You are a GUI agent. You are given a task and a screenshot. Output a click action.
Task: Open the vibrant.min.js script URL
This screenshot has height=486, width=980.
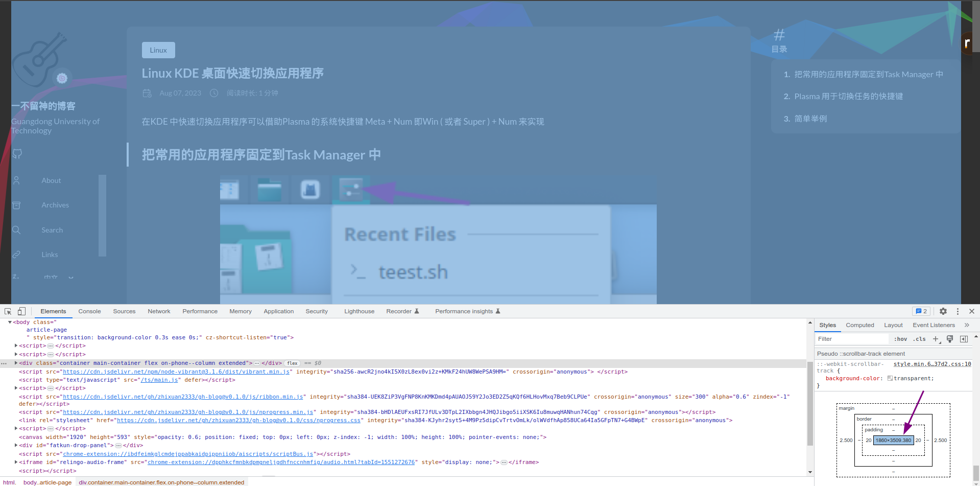pos(176,372)
